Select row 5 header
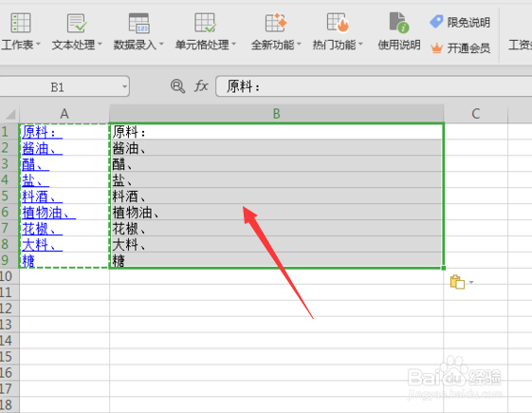Viewport: 532px width, 413px height. (9, 196)
